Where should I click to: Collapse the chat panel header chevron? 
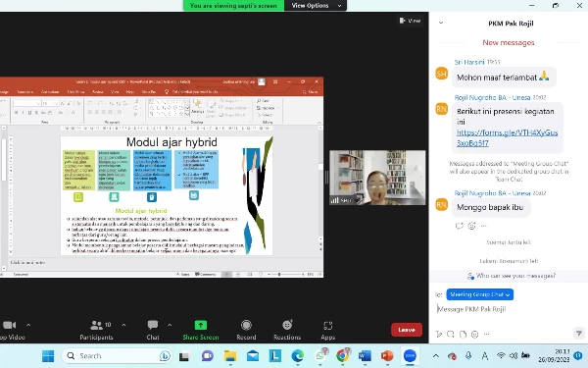point(441,23)
